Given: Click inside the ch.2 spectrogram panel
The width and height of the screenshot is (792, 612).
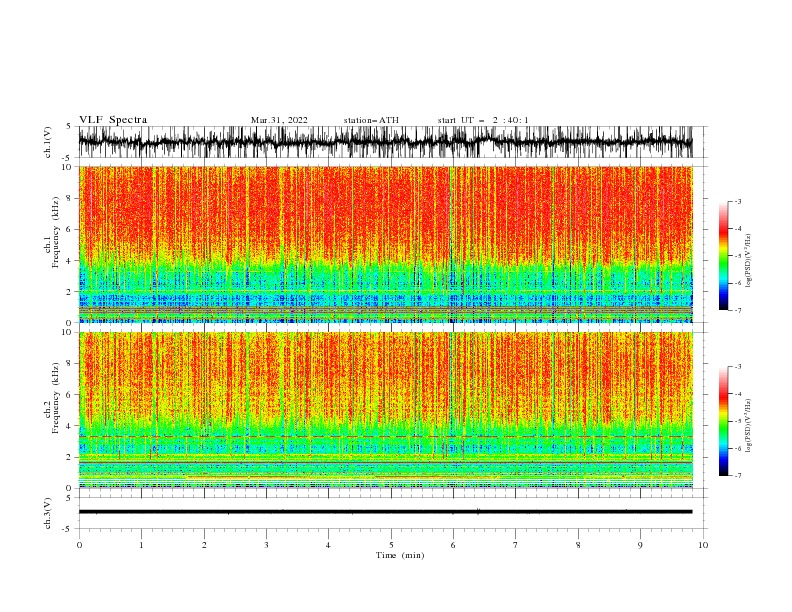Looking at the screenshot, I should click(x=385, y=410).
